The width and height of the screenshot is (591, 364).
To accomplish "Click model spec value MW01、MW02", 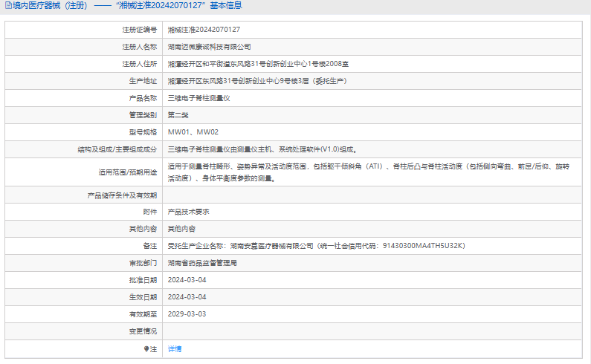I will [193, 132].
